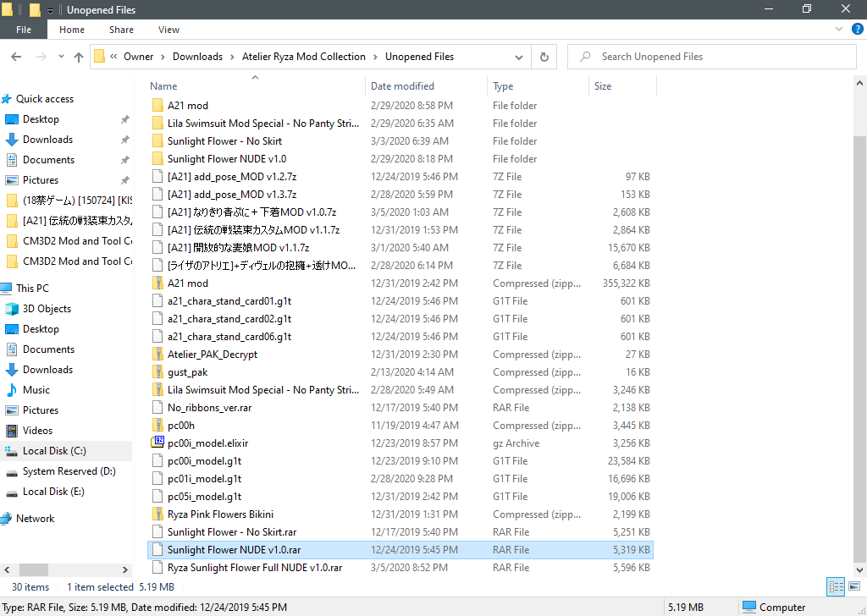Navigate to Atelier Ryza Mod Collection breadcrumb
Screen dimensions: 867x616
304,57
